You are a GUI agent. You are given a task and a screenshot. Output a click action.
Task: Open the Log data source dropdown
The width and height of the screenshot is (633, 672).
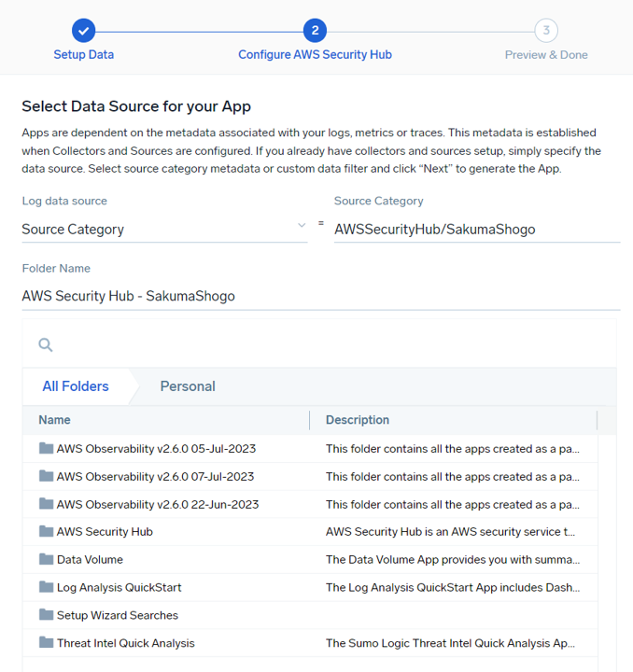pyautogui.click(x=163, y=229)
